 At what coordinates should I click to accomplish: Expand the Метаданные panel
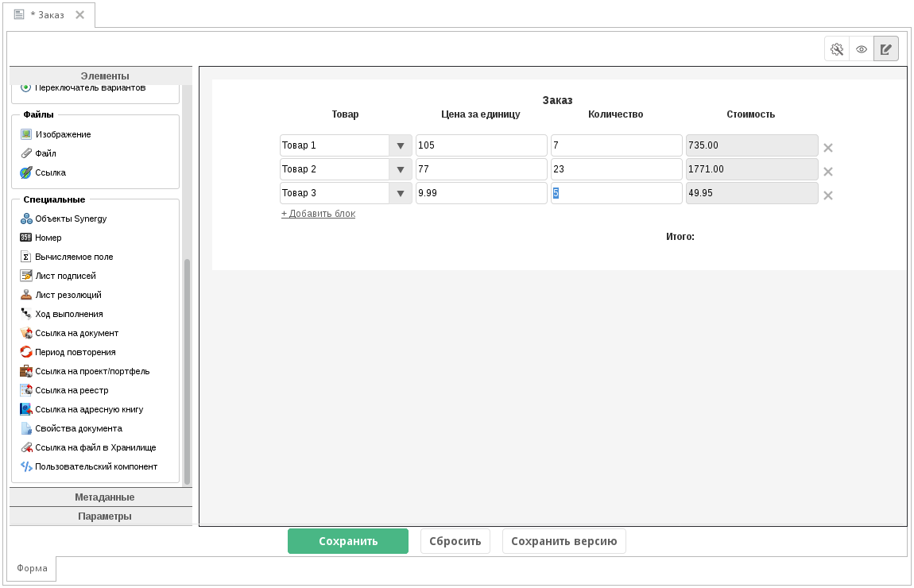[x=101, y=497]
